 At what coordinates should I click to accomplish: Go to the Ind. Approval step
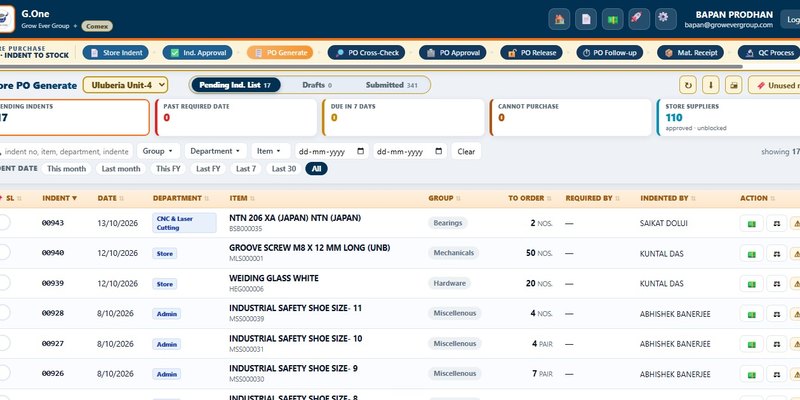(x=197, y=53)
